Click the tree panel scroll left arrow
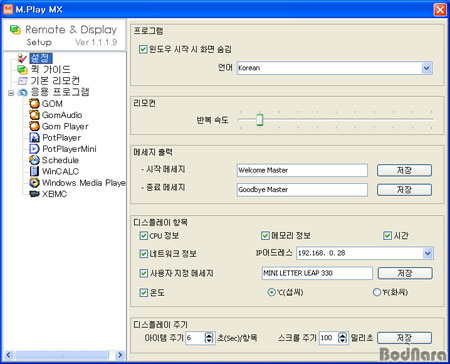The image size is (450, 364). [x=9, y=355]
